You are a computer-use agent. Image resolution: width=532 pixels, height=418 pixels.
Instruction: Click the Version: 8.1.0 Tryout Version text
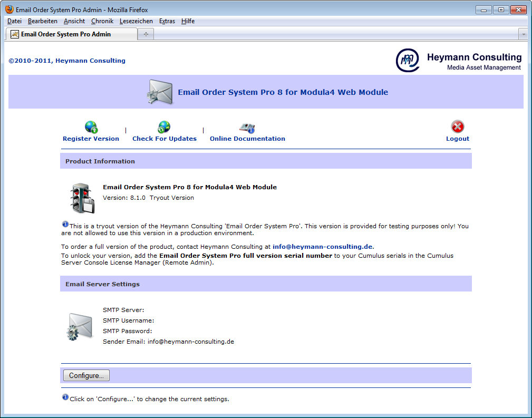(148, 198)
